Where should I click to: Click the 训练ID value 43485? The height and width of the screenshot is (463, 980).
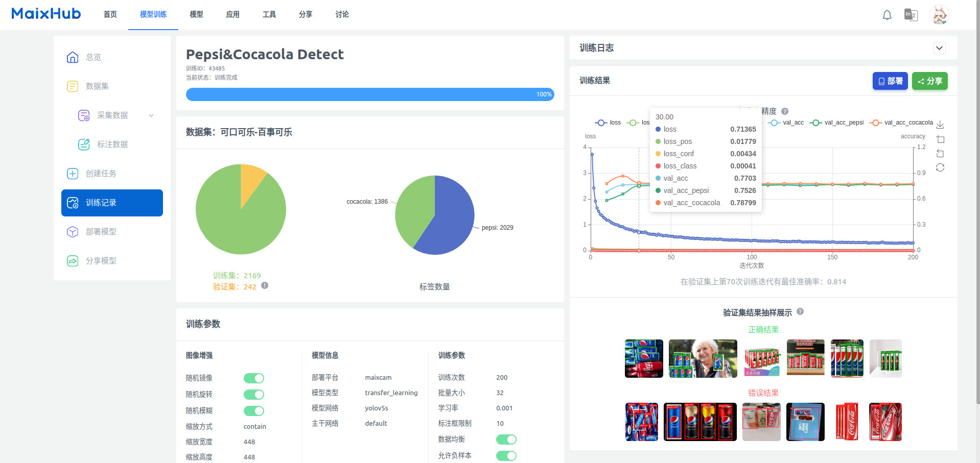point(217,68)
